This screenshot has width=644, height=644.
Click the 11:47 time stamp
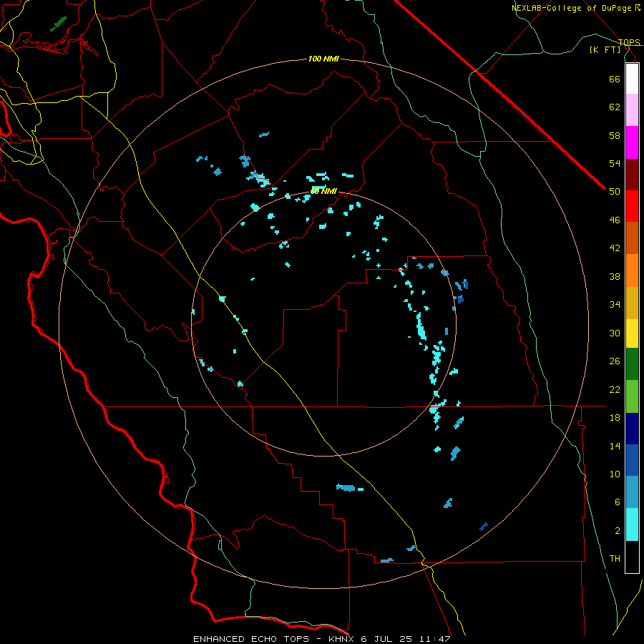(x=435, y=639)
